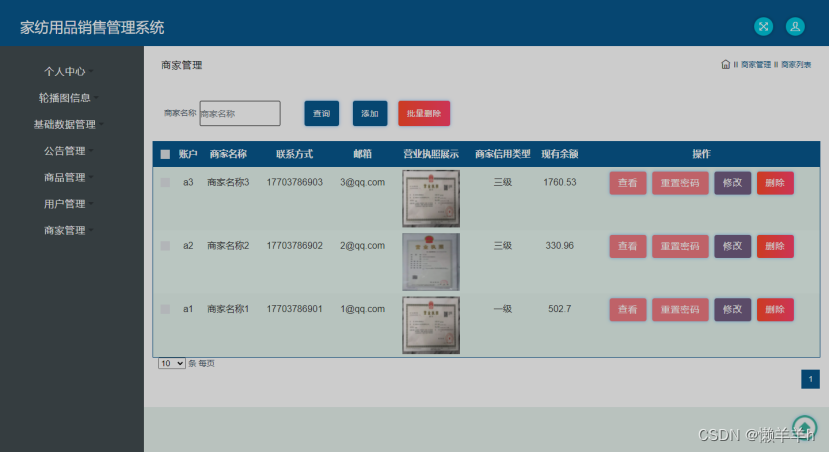
Task: Focus the 商家名称 search input field
Action: [x=240, y=113]
